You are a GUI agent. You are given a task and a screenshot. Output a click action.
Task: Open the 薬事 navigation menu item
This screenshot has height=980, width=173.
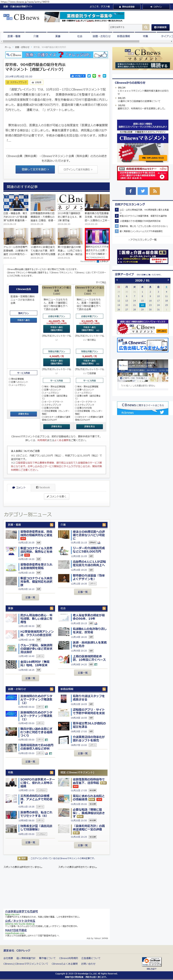pos(58,36)
